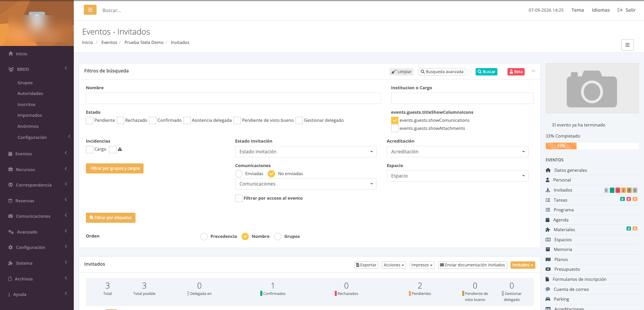Click the Nombre input field
Screen dimensions: 644x310
(x=233, y=98)
